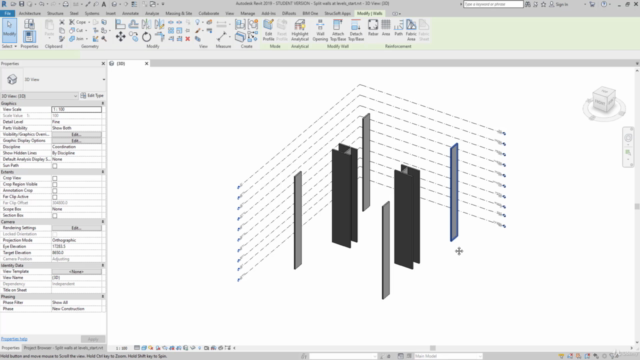Click the View Template <None> button

click(76, 271)
